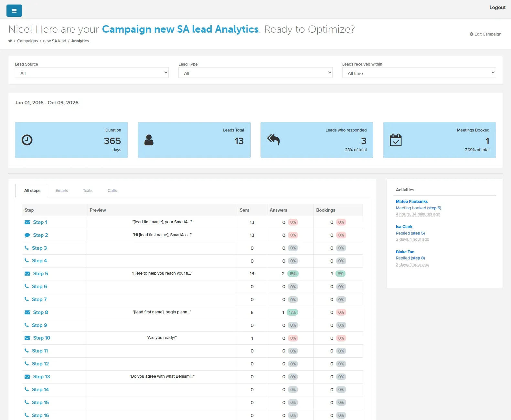Click "Do you agree with what Benjami..." preview

(162, 376)
